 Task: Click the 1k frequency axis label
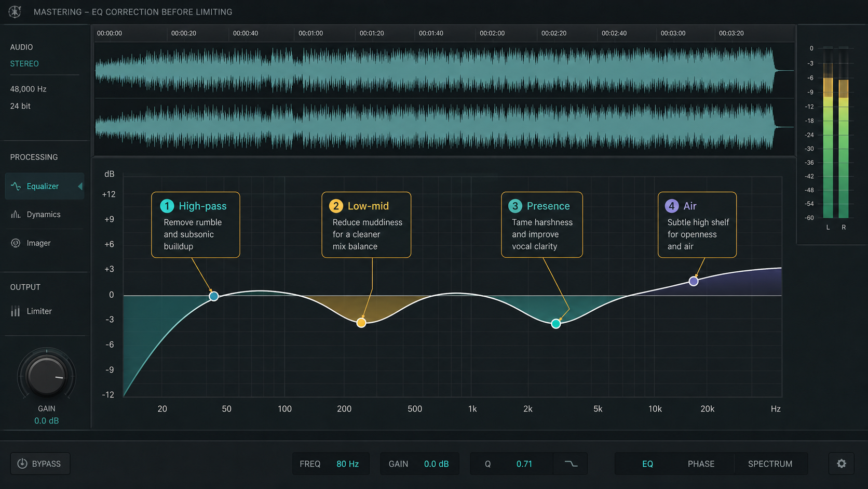pos(472,409)
